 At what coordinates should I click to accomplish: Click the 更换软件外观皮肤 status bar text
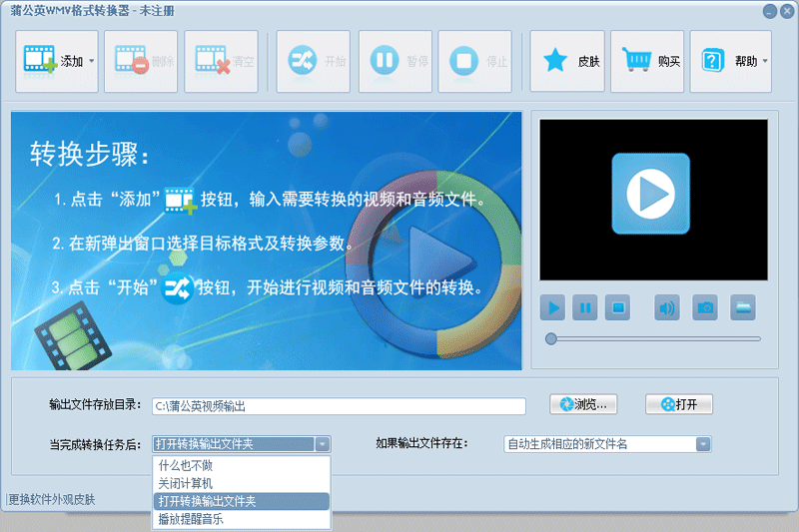pyautogui.click(x=52, y=499)
